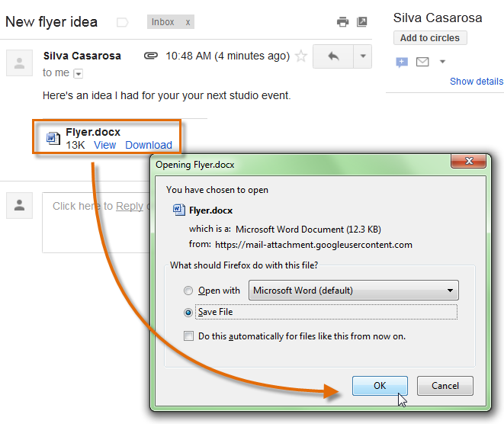Click the Flyer.docx attachment filename

pyautogui.click(x=93, y=132)
